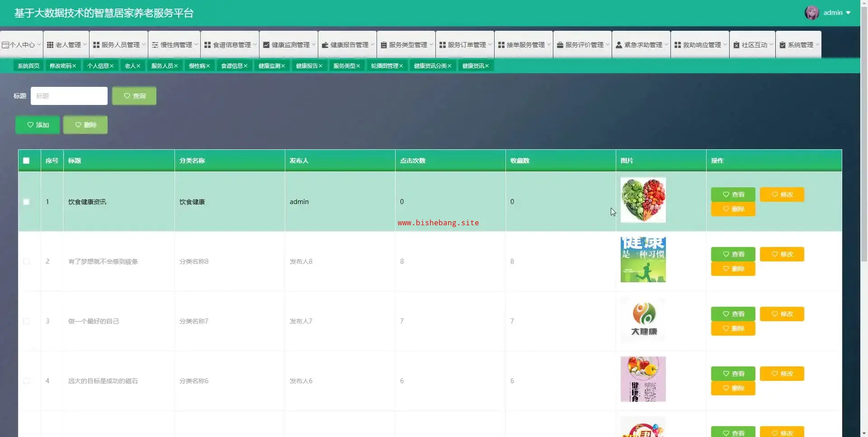Close the 老人 tab

click(x=138, y=66)
